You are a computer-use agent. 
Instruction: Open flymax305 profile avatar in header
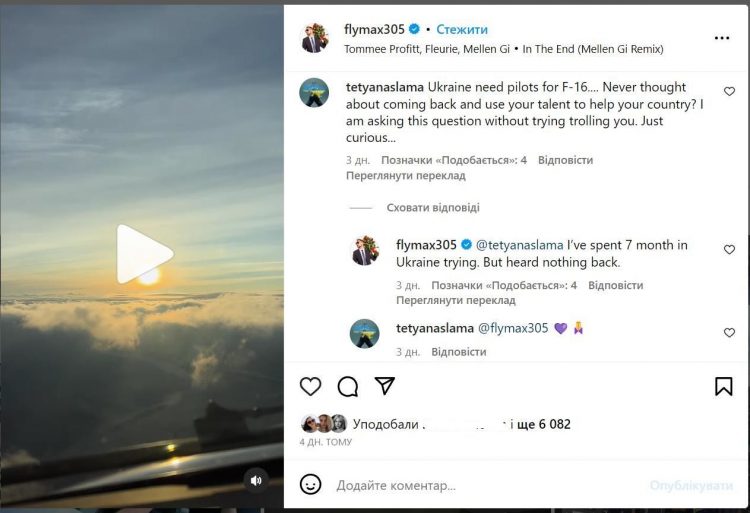pyautogui.click(x=314, y=38)
